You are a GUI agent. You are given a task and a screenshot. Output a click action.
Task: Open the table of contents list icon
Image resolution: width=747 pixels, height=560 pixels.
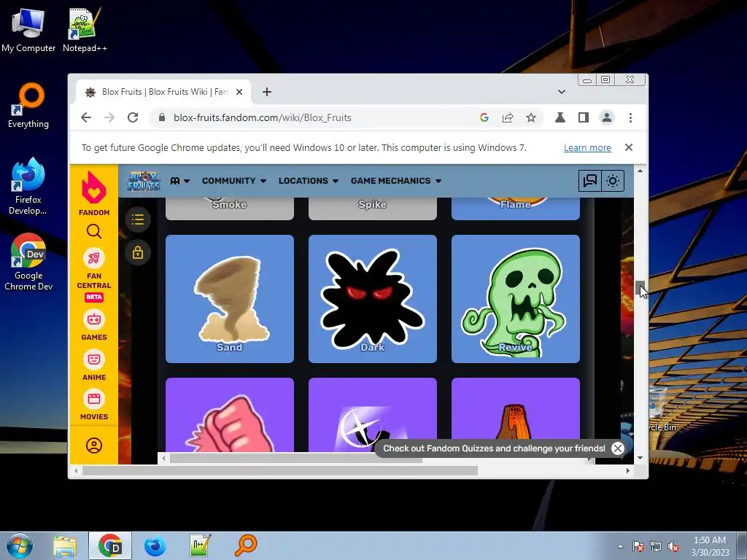click(138, 219)
